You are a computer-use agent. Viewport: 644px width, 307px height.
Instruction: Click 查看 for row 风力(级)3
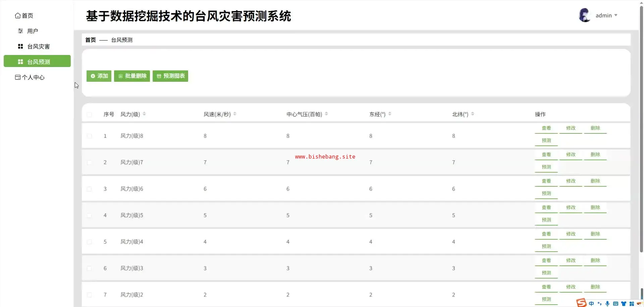(546, 261)
